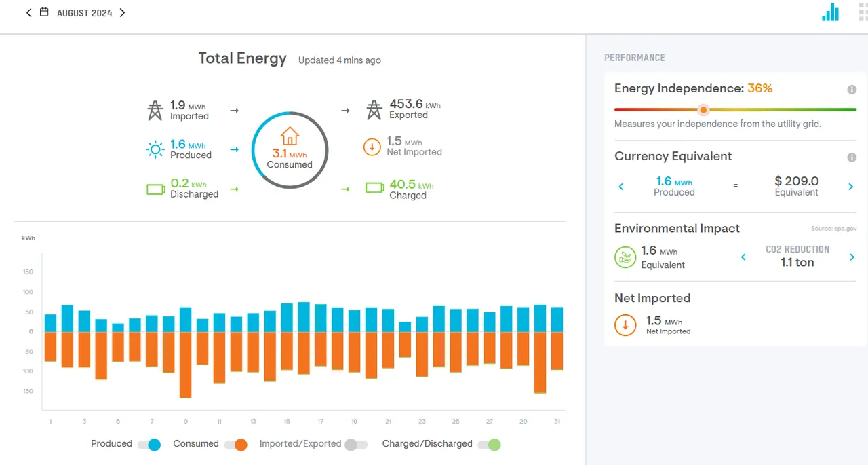Image resolution: width=868 pixels, height=465 pixels.
Task: Click the 1.9 MWh Imported value
Action: coord(188,105)
